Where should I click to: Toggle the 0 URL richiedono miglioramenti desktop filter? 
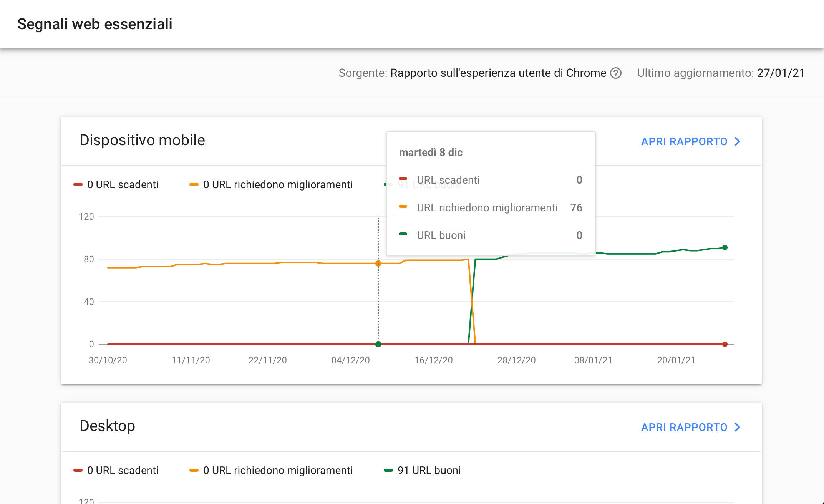[278, 470]
